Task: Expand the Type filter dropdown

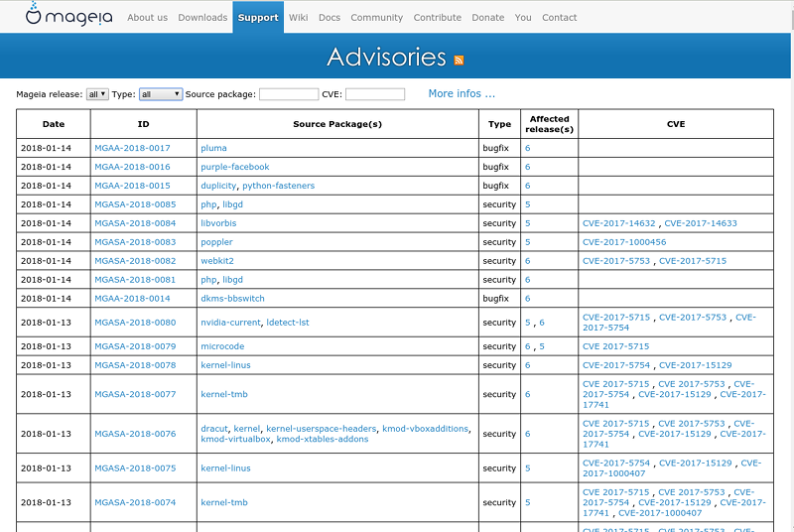Action: tap(161, 94)
